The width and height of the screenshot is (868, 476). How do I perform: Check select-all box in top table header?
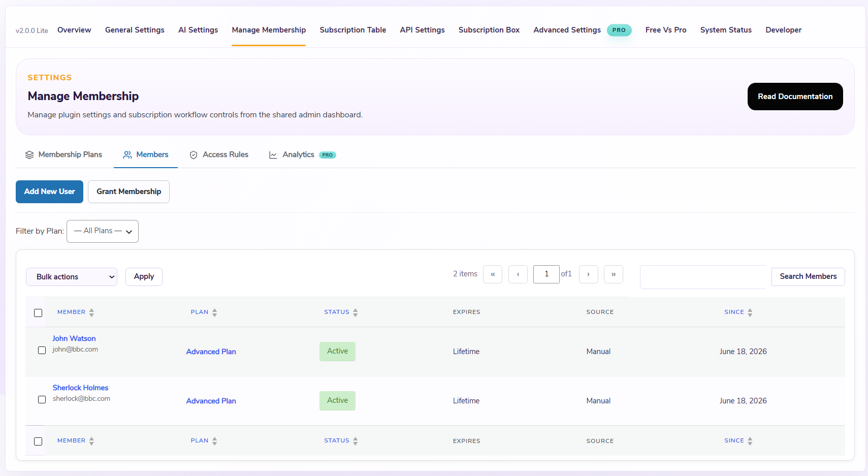point(38,313)
